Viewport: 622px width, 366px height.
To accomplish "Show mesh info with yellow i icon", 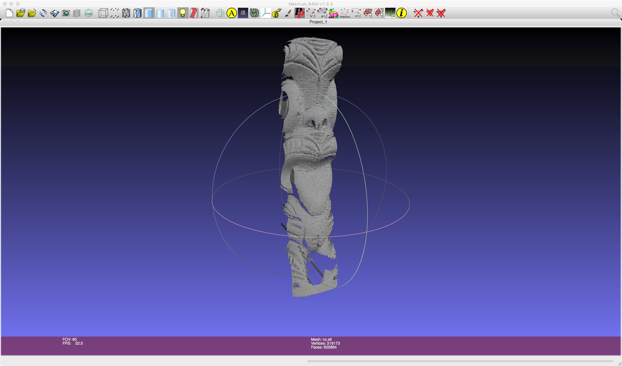I will [x=402, y=13].
